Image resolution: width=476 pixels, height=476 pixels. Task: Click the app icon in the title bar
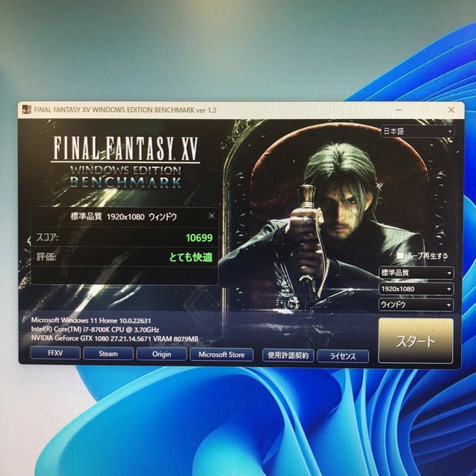point(26,110)
